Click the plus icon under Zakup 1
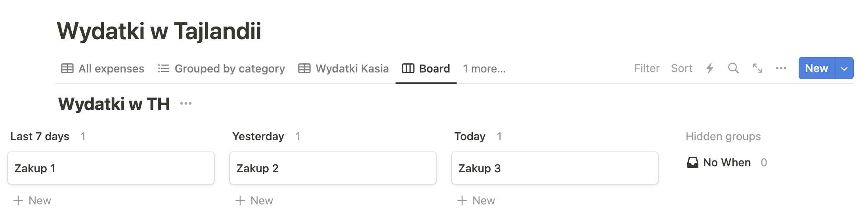The width and height of the screenshot is (868, 221). pos(18,200)
